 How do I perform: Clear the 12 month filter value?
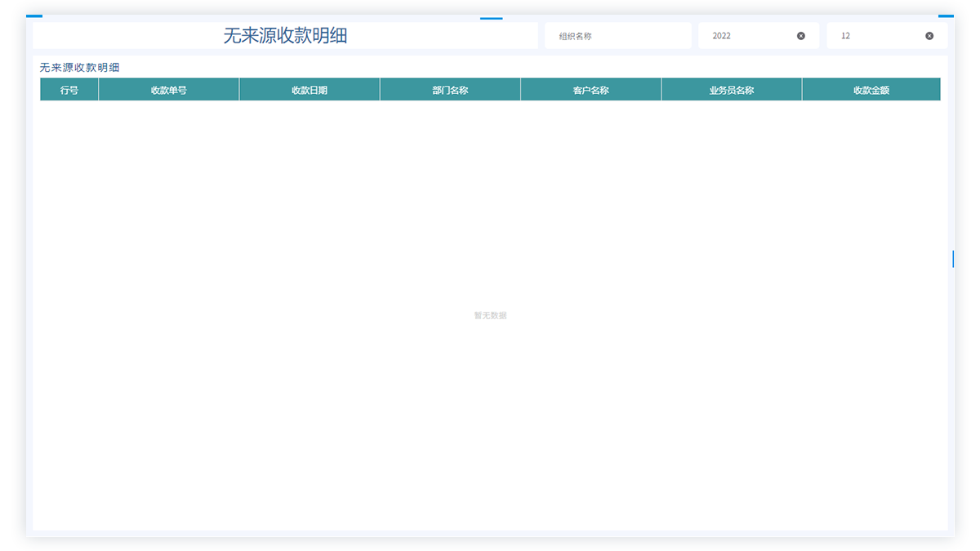pos(929,36)
